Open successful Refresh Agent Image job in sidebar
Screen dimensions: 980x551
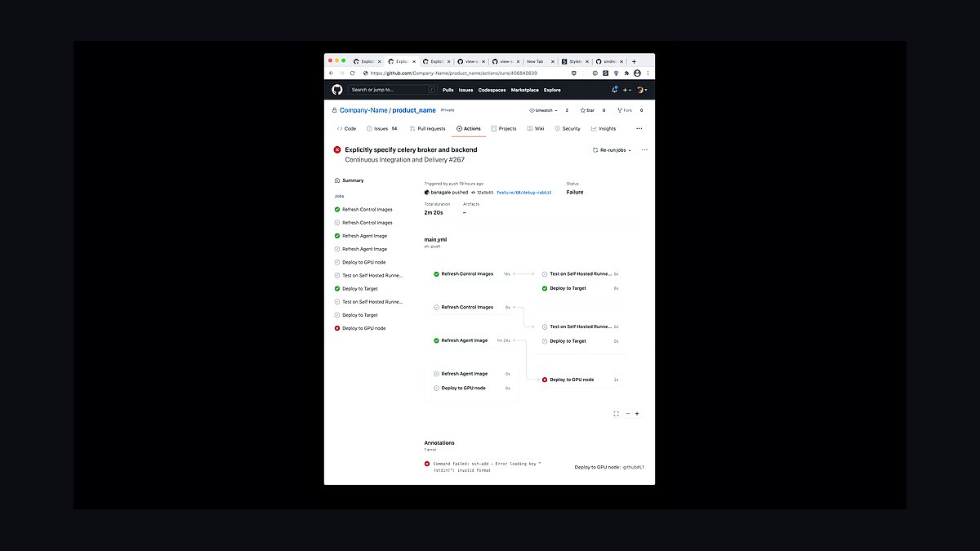(364, 236)
